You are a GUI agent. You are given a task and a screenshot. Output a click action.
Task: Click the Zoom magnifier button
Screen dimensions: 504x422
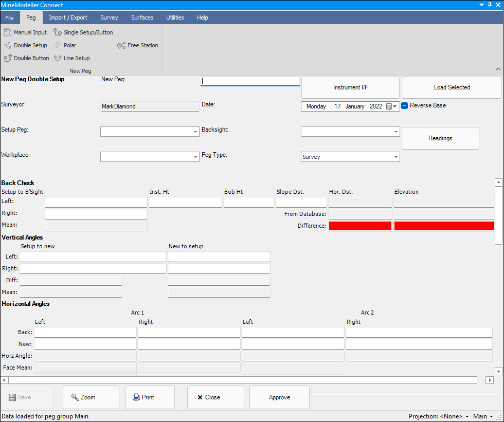click(91, 397)
